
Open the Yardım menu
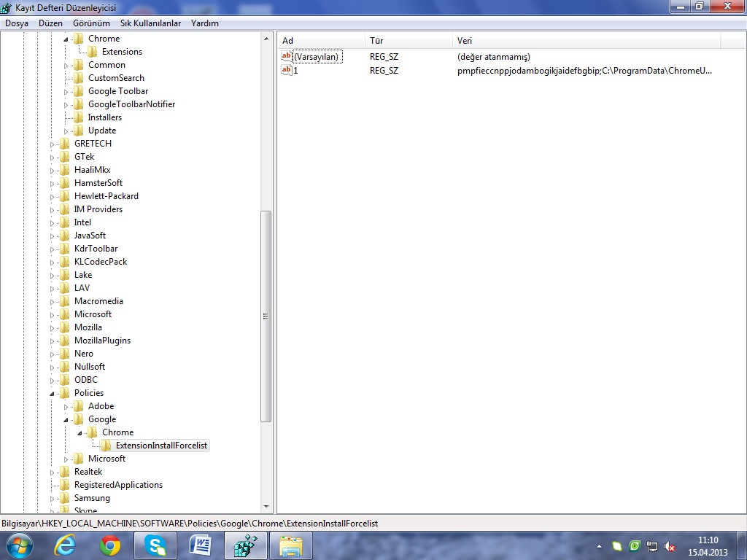click(205, 23)
